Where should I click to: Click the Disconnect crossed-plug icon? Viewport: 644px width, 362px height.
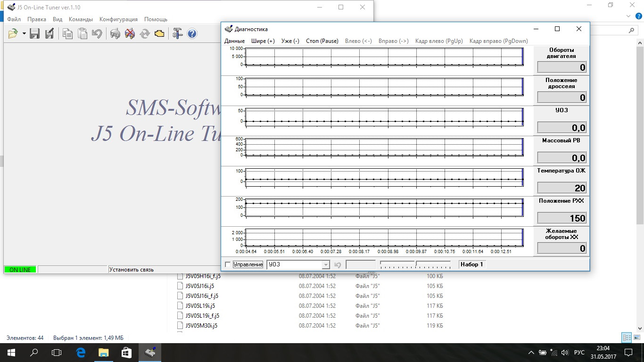tap(130, 33)
